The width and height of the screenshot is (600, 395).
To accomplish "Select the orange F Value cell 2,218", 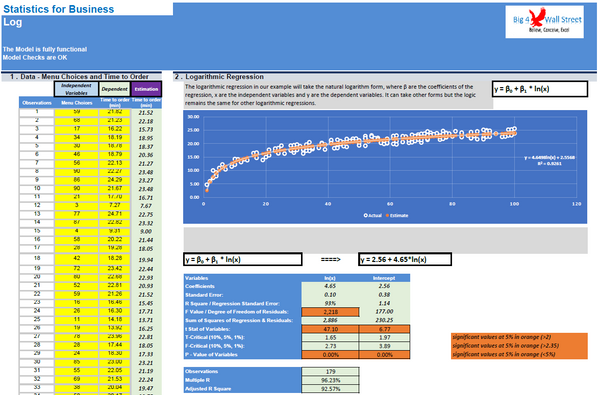I will click(330, 312).
